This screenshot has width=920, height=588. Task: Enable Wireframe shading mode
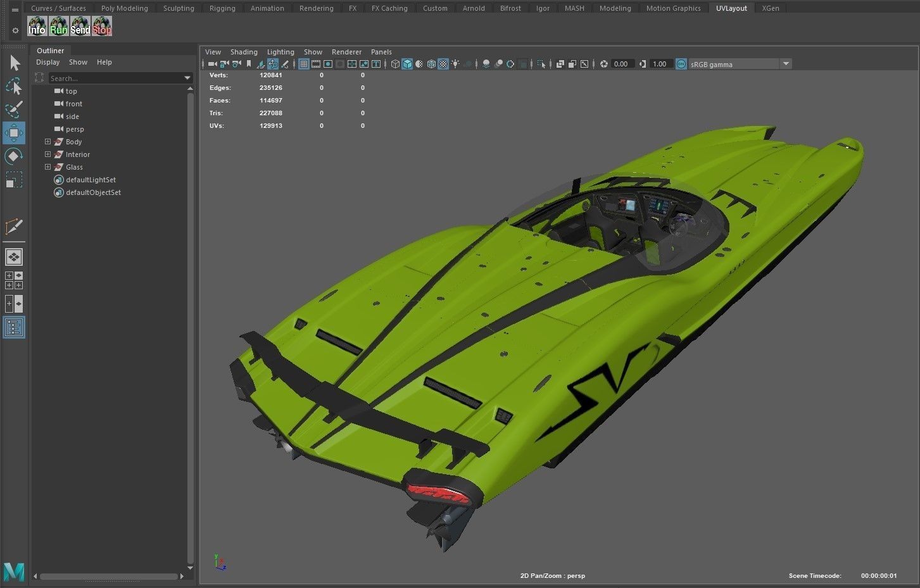395,64
